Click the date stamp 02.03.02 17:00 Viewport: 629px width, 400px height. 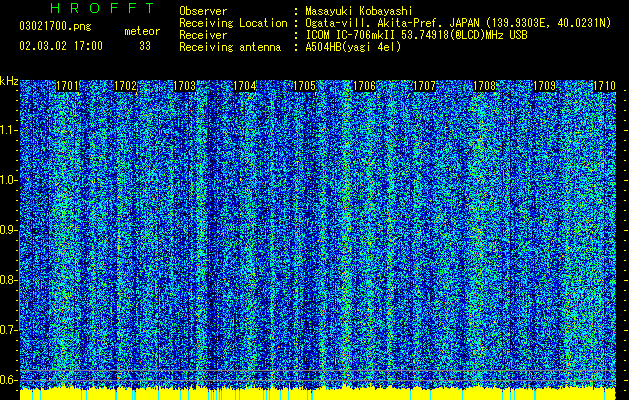pos(61,46)
